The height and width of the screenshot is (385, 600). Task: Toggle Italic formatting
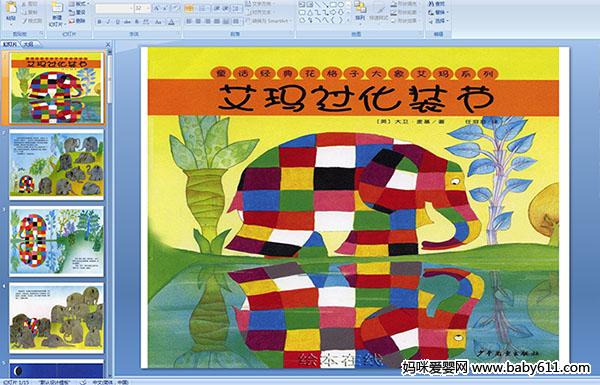click(x=108, y=22)
